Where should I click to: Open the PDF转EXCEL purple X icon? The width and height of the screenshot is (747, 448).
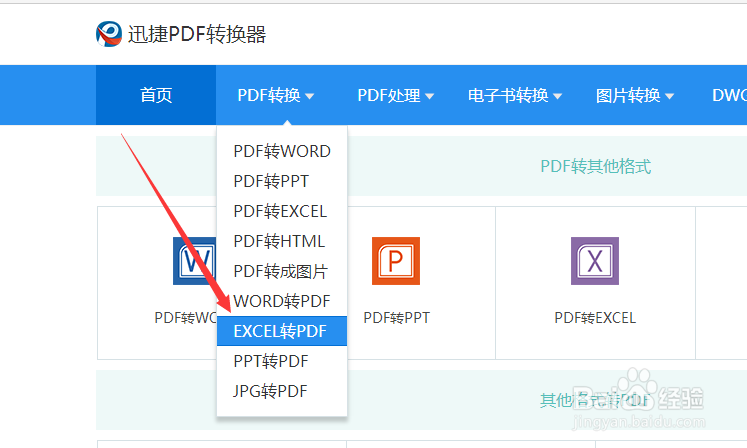595,261
